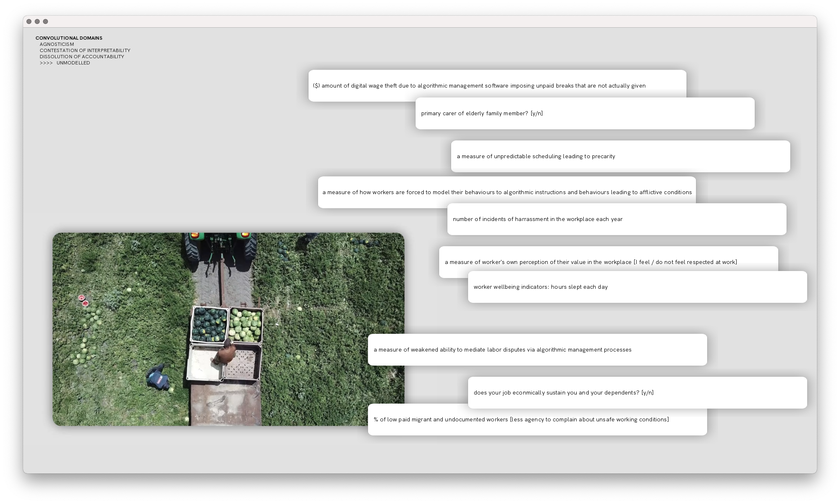The height and width of the screenshot is (504, 840).
Task: Click the watermelon harvest aerial video
Action: [x=228, y=329]
